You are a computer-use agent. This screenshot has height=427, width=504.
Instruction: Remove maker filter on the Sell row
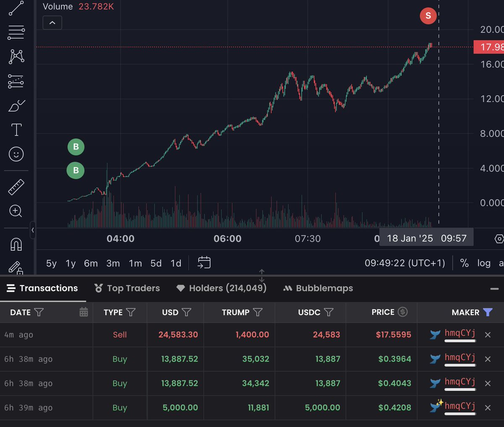coord(488,335)
